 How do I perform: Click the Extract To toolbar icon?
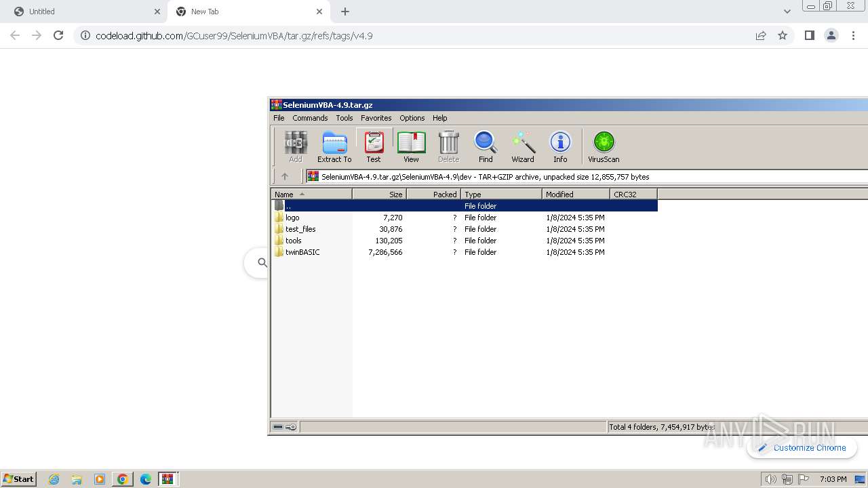tap(334, 147)
